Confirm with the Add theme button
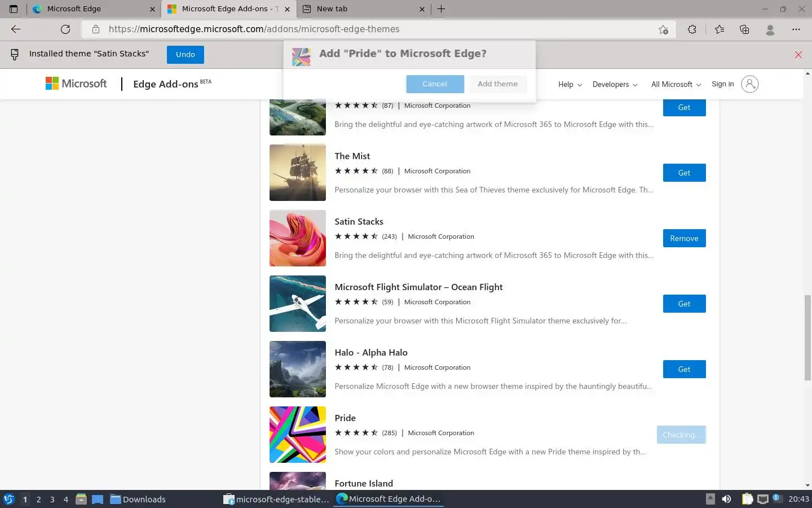The image size is (812, 508). click(497, 84)
